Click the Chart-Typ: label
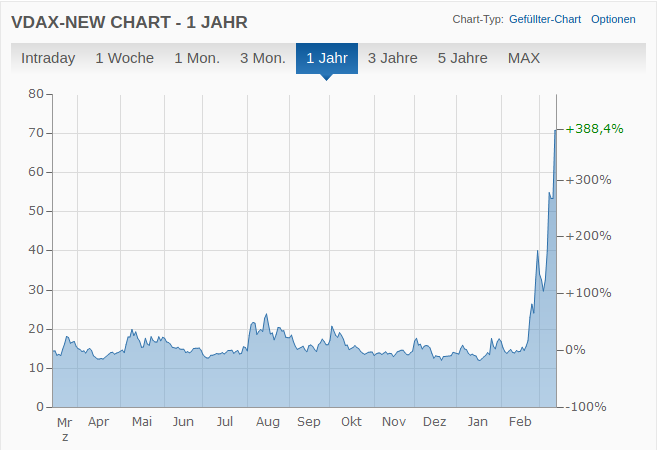 tap(478, 19)
